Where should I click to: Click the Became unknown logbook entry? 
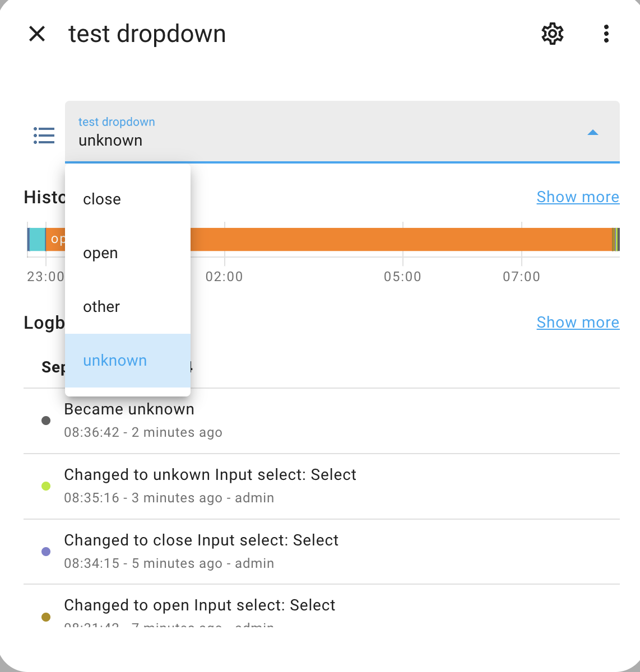[x=129, y=409]
